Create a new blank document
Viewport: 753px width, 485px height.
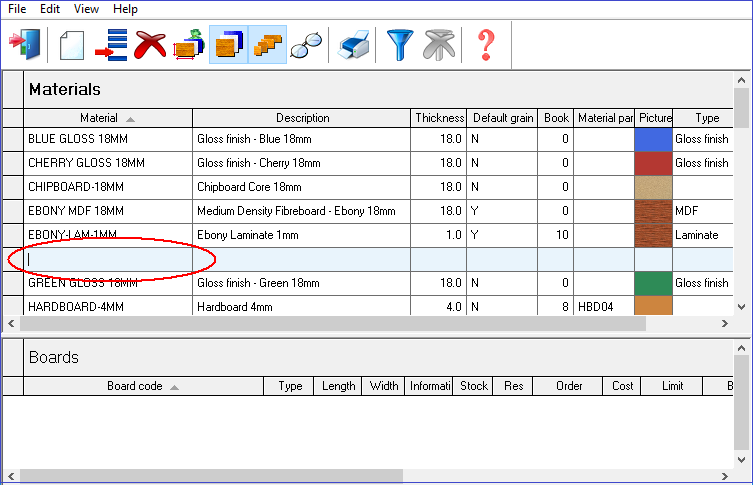[x=72, y=45]
